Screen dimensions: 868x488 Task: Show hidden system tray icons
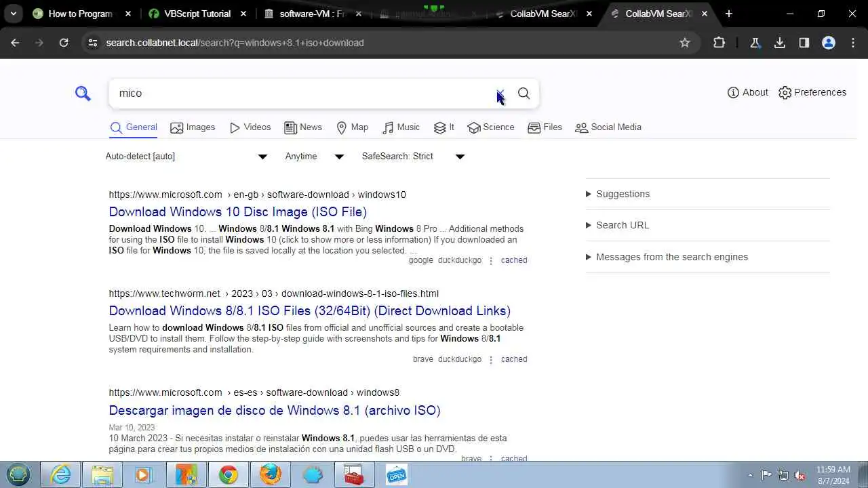point(750,475)
